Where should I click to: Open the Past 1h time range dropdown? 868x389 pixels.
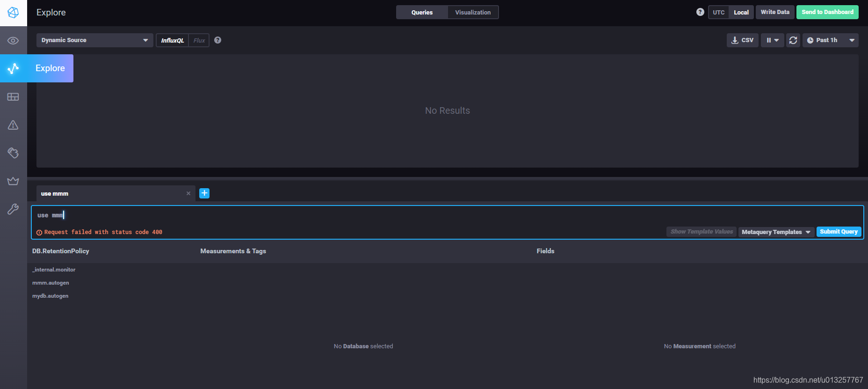coord(831,40)
